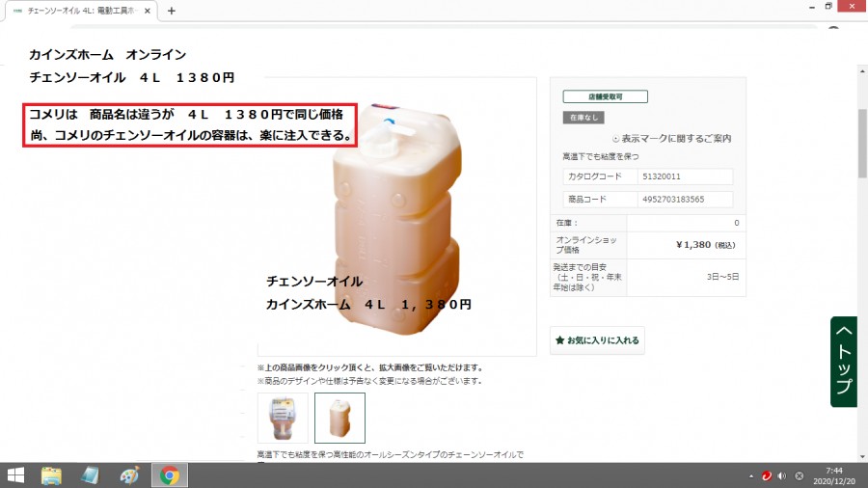This screenshot has width=868, height=488.
Task: Click the 高温下でも粘度を保つ description text
Action: point(601,156)
